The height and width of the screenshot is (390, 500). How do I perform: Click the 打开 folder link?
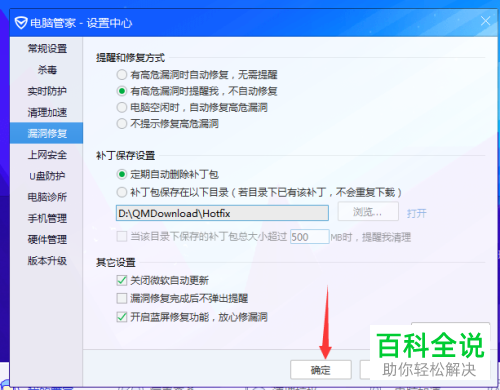coord(416,213)
